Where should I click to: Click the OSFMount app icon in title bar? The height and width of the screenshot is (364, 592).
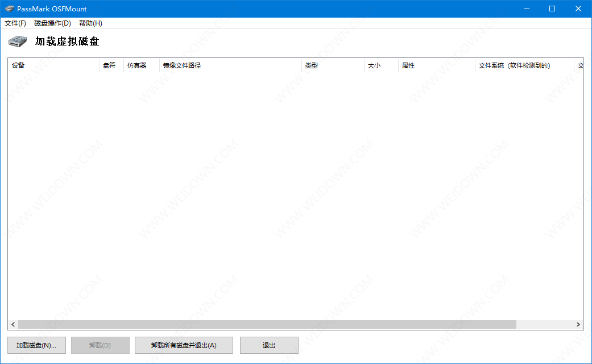9,9
